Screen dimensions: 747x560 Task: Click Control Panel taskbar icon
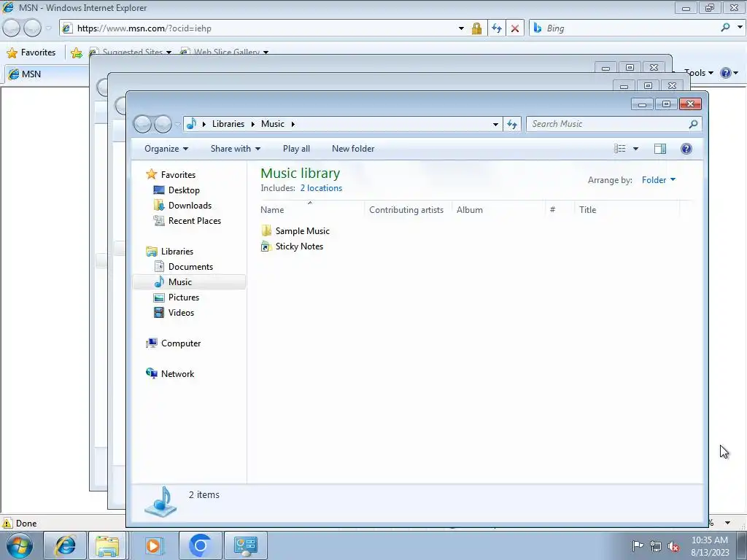[x=245, y=545]
